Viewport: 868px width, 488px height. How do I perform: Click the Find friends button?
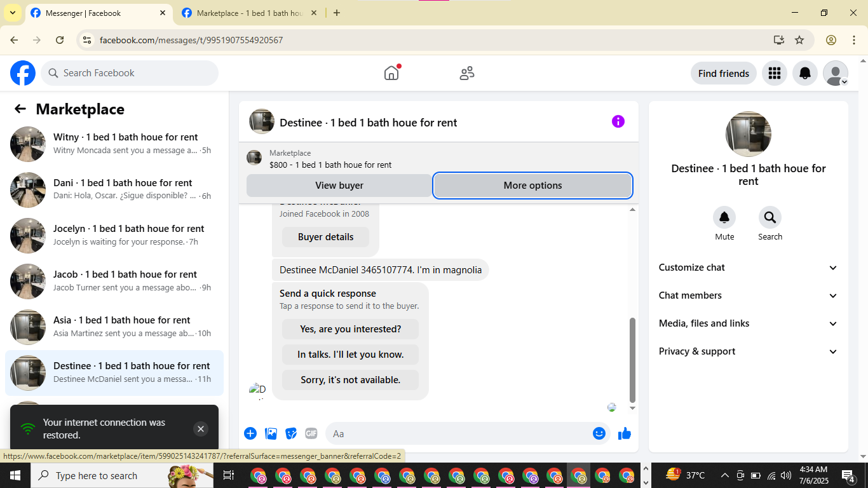coord(723,73)
